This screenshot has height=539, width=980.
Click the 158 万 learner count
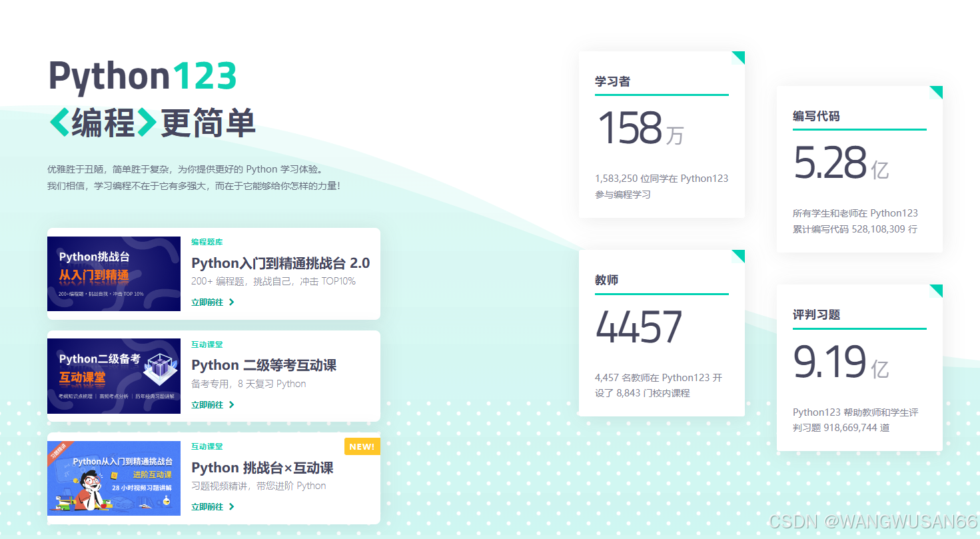[x=640, y=128]
